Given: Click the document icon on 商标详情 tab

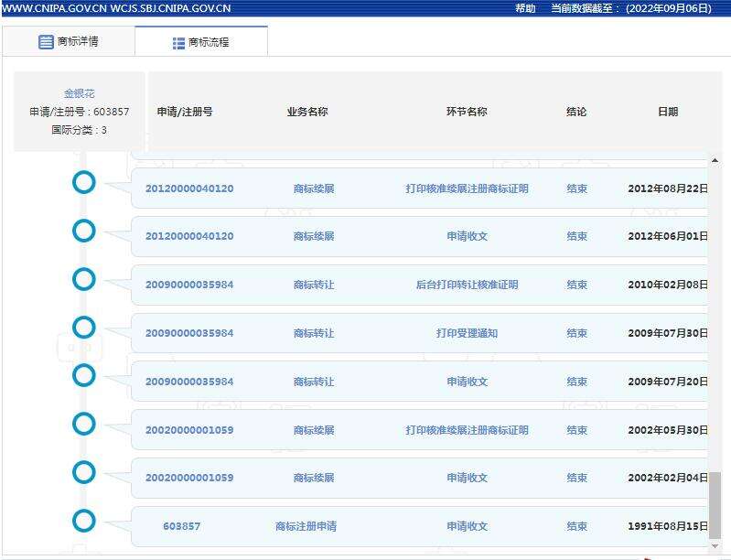Looking at the screenshot, I should point(46,42).
